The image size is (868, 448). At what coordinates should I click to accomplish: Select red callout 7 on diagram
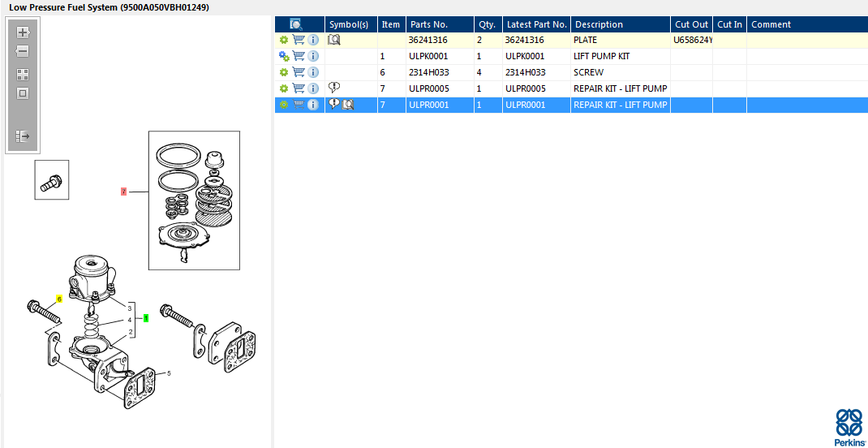click(124, 192)
